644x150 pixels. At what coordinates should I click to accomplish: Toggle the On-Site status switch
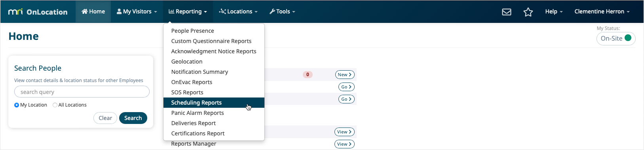616,39
